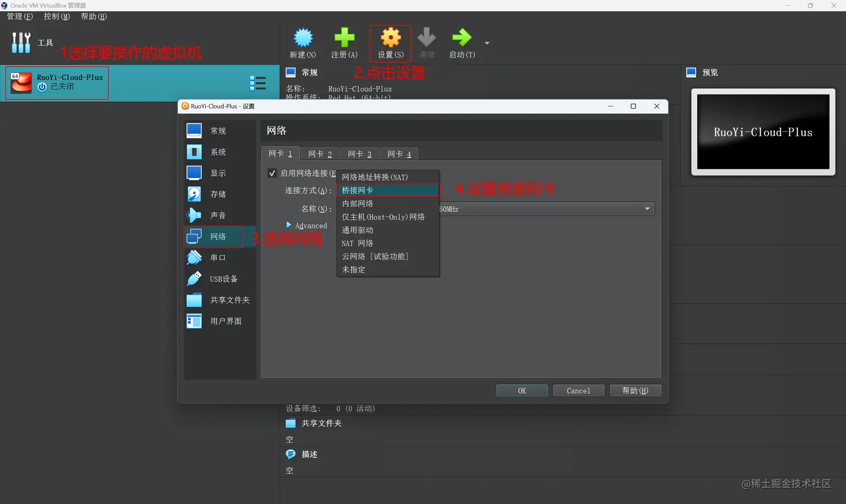Open the Display (显示) settings category

(219, 173)
